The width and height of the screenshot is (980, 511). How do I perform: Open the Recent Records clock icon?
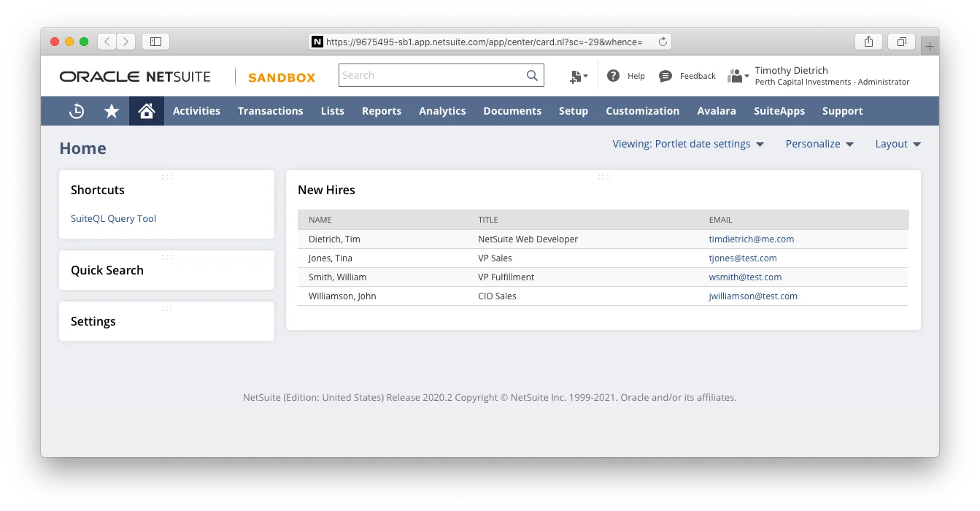point(77,111)
